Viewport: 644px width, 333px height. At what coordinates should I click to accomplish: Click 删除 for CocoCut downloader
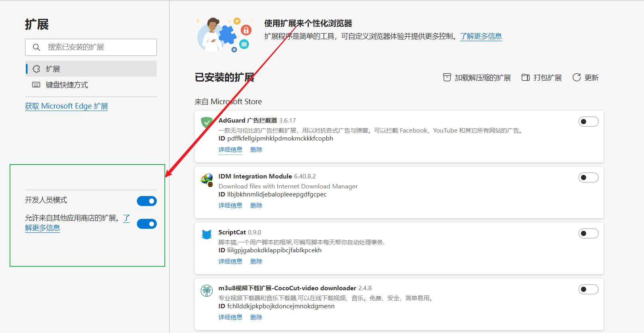click(256, 317)
